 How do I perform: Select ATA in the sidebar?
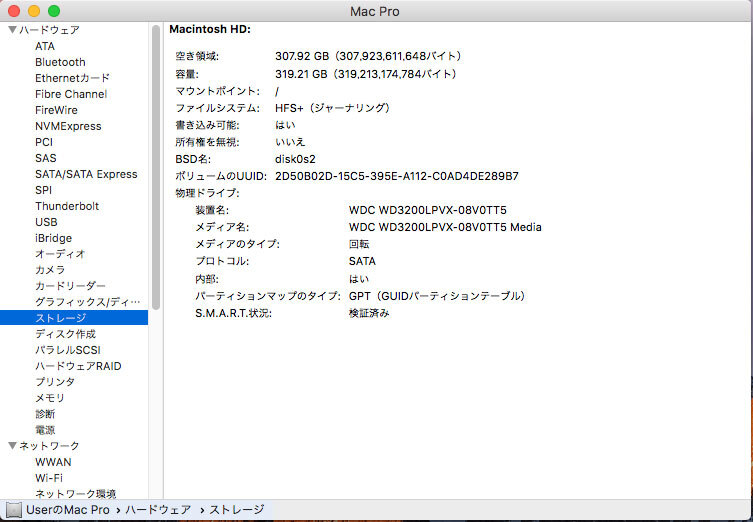tap(45, 46)
